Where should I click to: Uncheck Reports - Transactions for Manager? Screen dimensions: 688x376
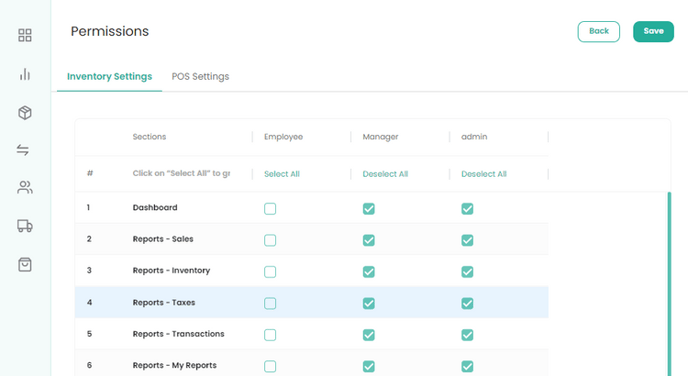click(369, 335)
